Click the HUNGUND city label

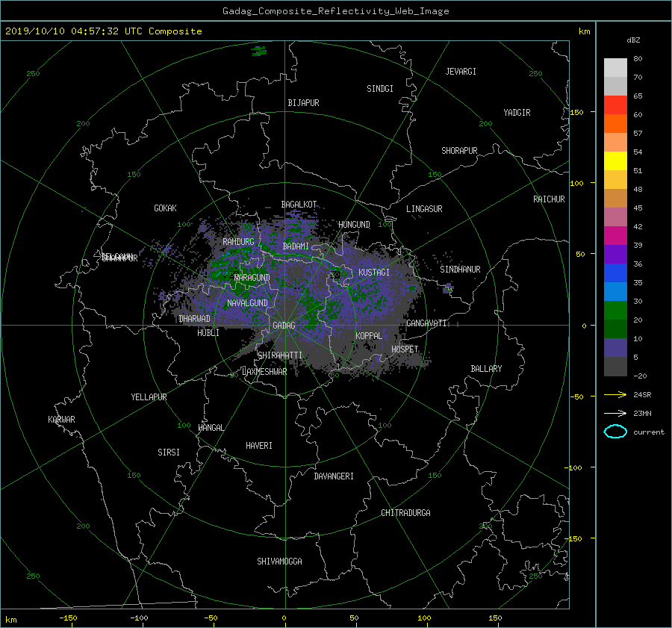(x=354, y=225)
